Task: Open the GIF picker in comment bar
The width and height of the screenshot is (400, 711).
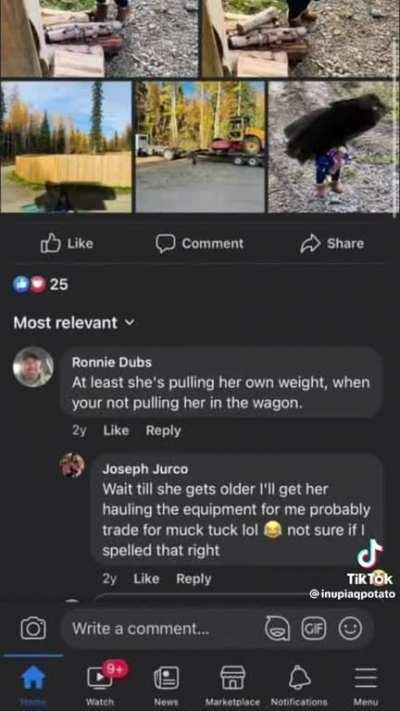Action: coord(314,629)
